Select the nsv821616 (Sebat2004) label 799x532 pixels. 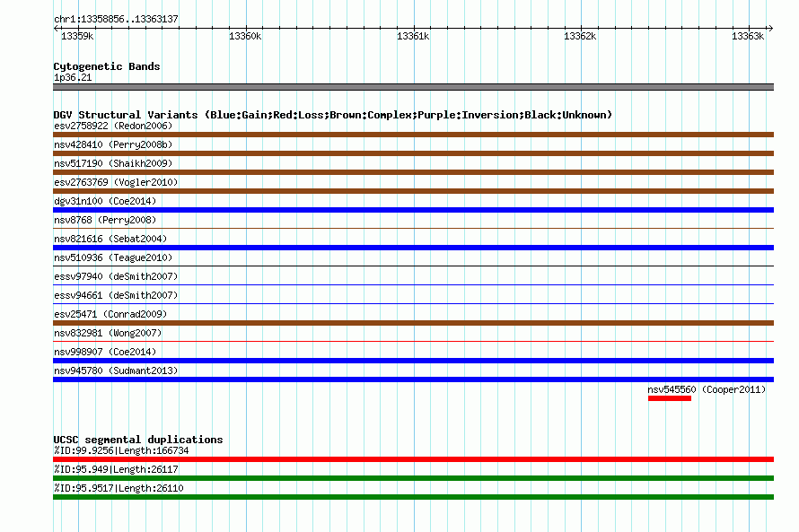[x=110, y=239]
